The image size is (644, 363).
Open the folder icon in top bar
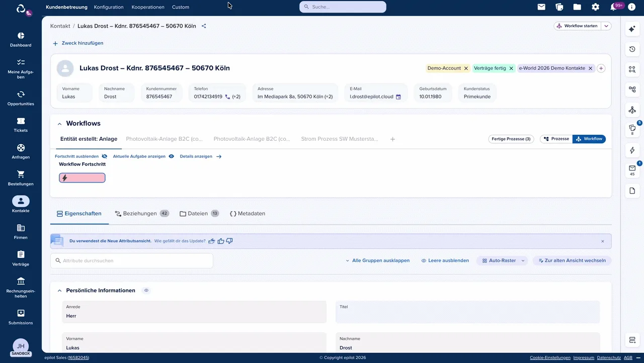tap(577, 7)
